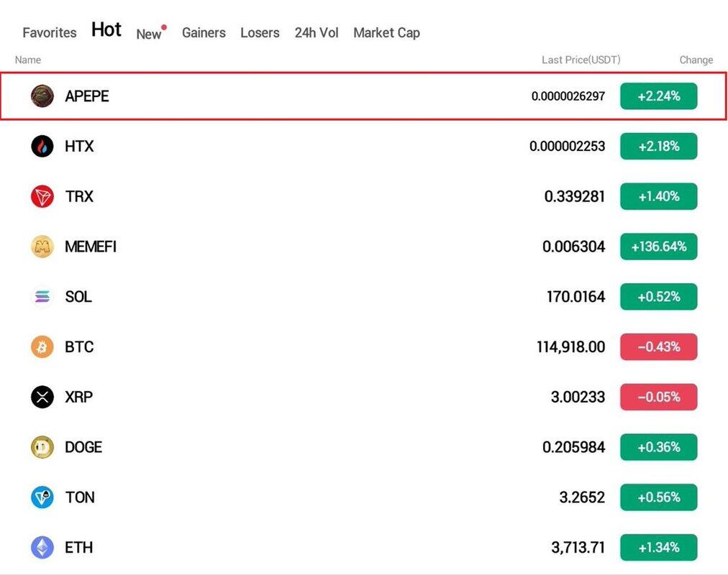Select the SOL coin name
Screen dimensions: 728x575
78,296
